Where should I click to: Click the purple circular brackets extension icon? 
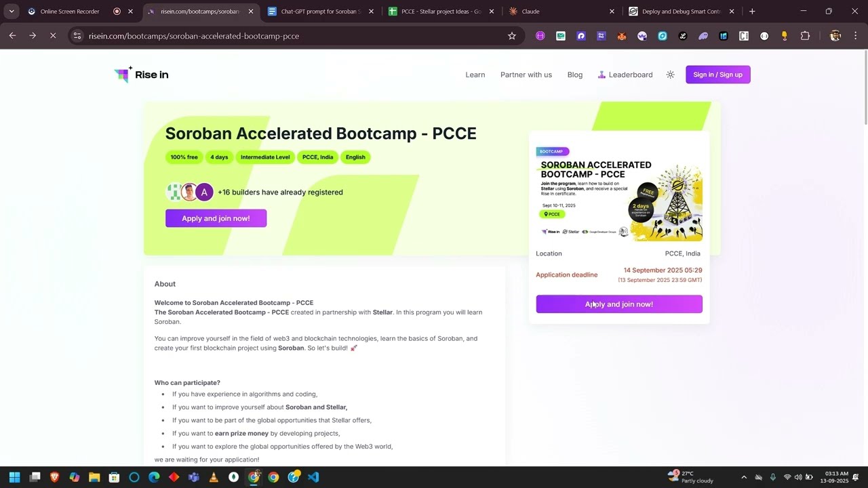pyautogui.click(x=540, y=36)
